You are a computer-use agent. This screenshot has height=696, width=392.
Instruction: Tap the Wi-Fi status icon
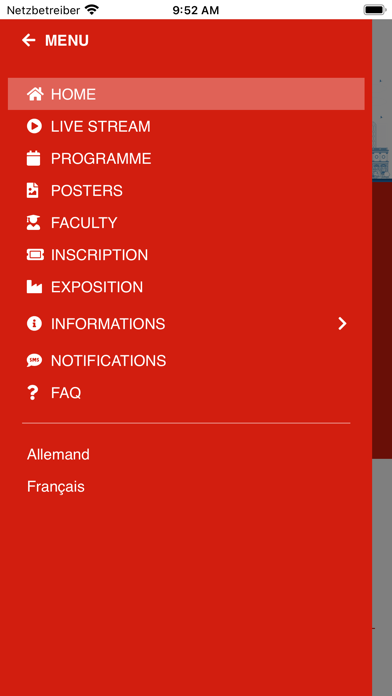coord(92,10)
